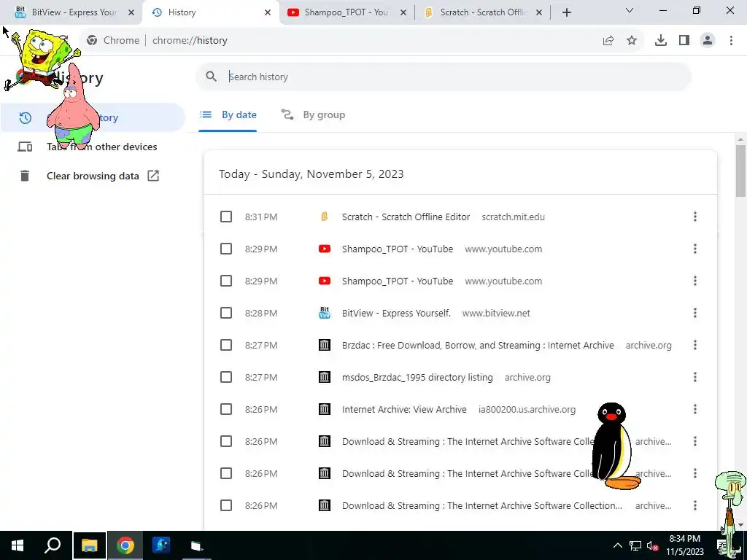Open File Explorer from taskbar
The width and height of the screenshot is (747, 560).
point(89,545)
